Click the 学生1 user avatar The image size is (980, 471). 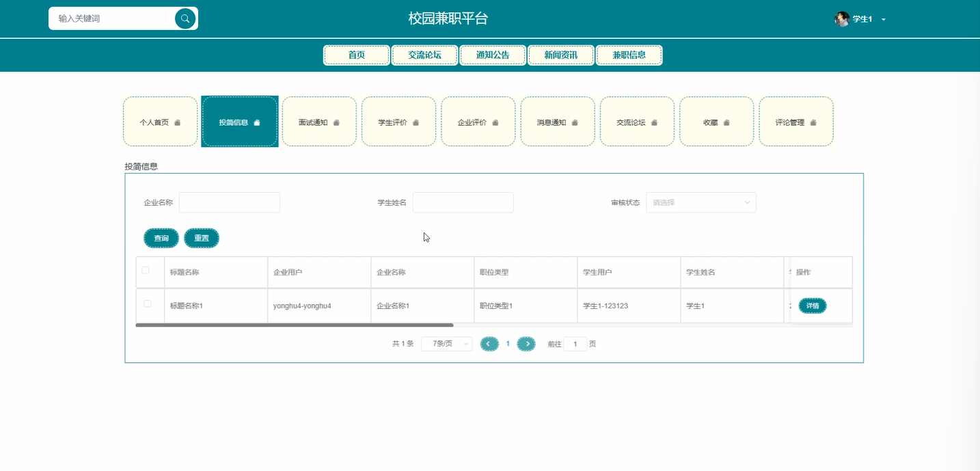tap(841, 19)
